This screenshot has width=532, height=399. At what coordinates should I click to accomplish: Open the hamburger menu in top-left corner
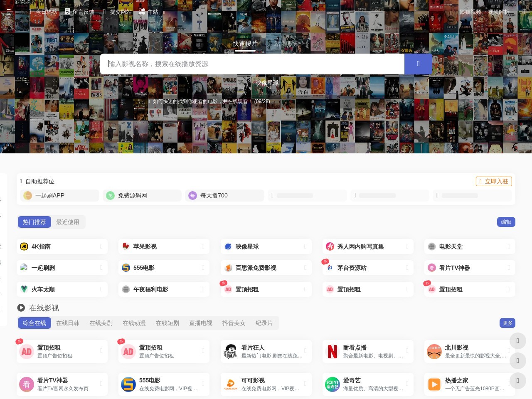9,12
